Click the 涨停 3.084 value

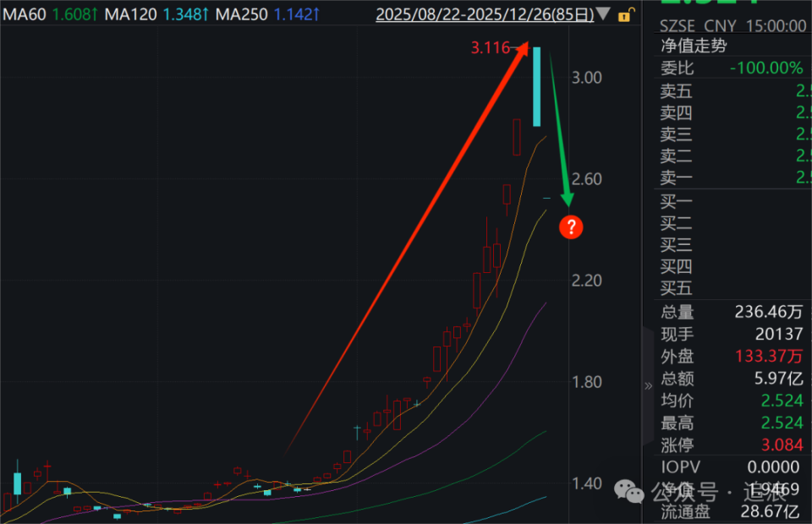pos(782,445)
